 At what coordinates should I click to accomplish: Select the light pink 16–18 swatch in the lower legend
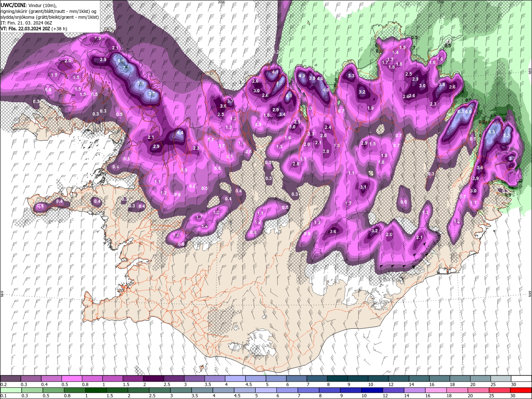click(x=436, y=390)
